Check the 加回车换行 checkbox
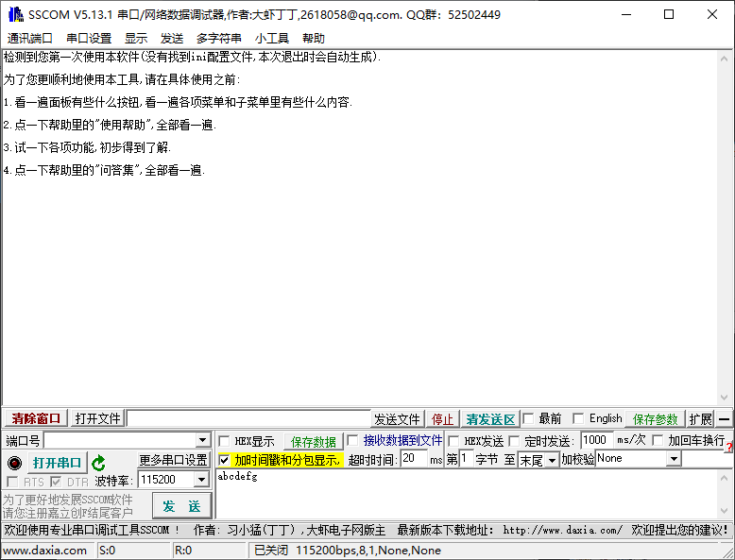Viewport: 735px width, 560px height. click(658, 440)
